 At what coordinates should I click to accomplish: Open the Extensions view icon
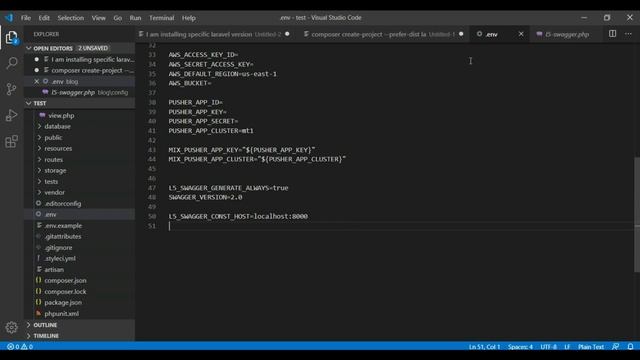tap(11, 142)
